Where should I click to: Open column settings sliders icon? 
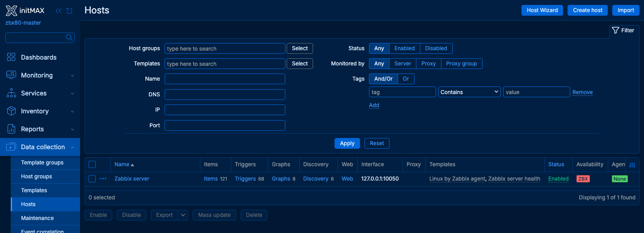632,165
